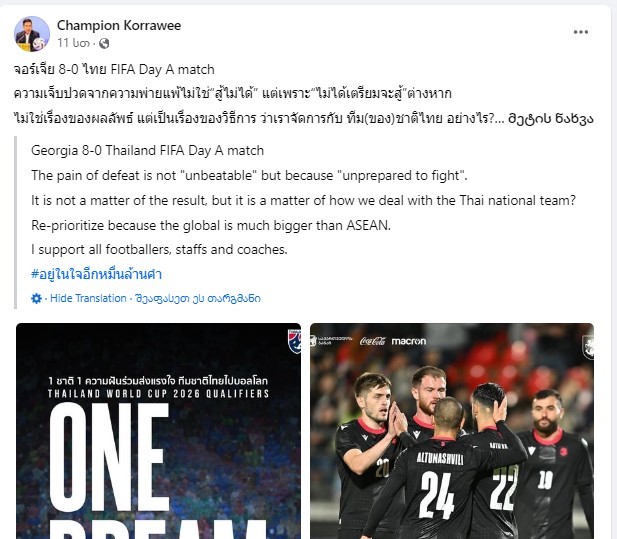Click the Coca-Cola logo on photo
Screen dimensions: 617x539
372,341
